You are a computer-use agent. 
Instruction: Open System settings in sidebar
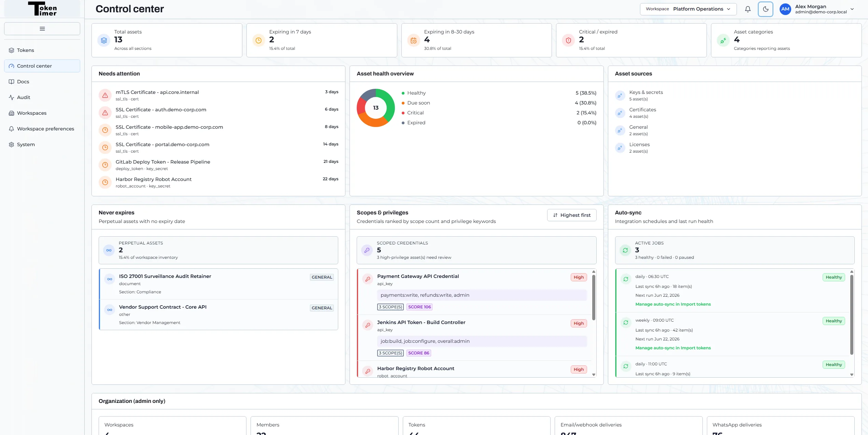tap(42, 144)
